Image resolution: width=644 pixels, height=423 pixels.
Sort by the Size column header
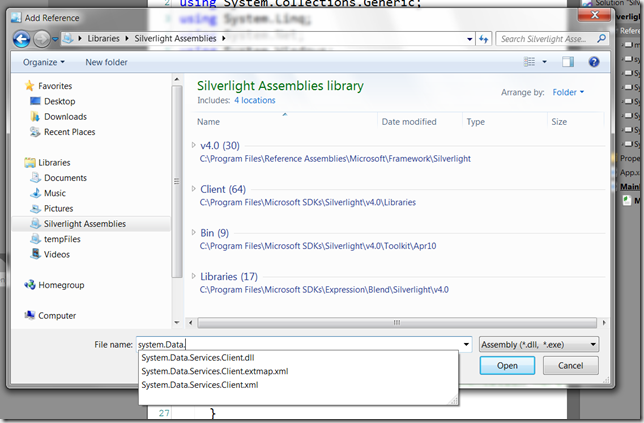click(x=559, y=122)
